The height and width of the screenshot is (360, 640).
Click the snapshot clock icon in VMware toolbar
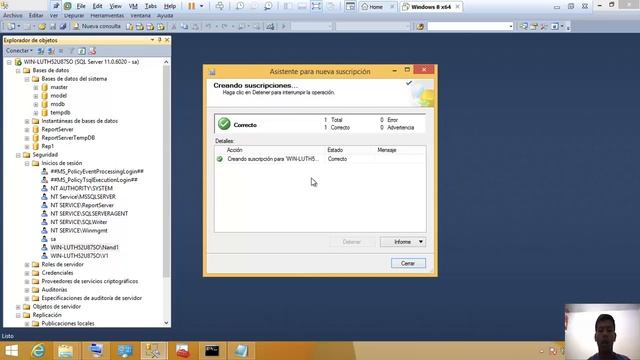click(240, 6)
